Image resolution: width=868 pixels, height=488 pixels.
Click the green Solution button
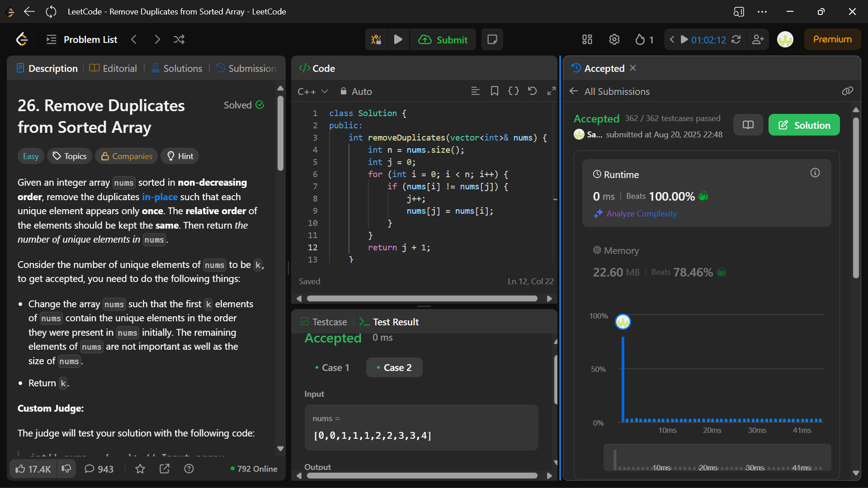coord(804,125)
